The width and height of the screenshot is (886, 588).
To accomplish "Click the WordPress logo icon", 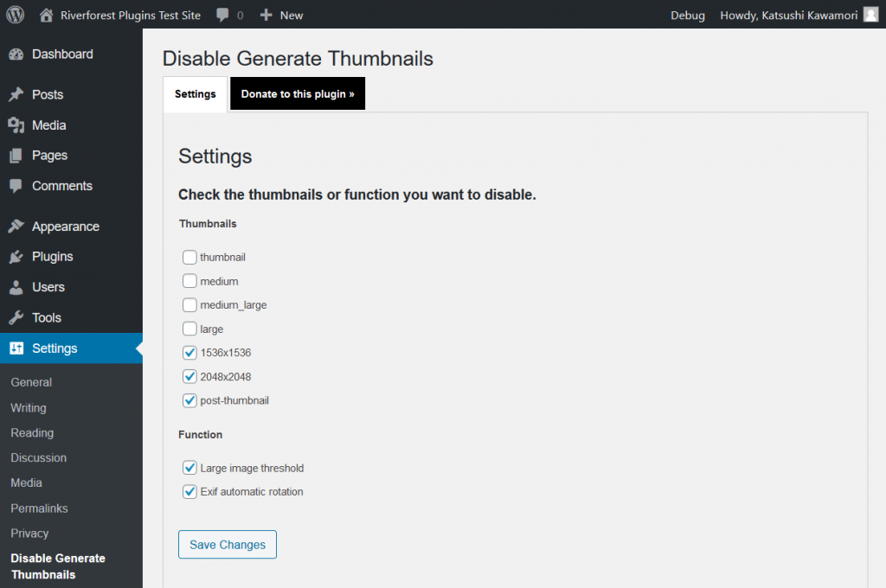I will click(x=16, y=15).
